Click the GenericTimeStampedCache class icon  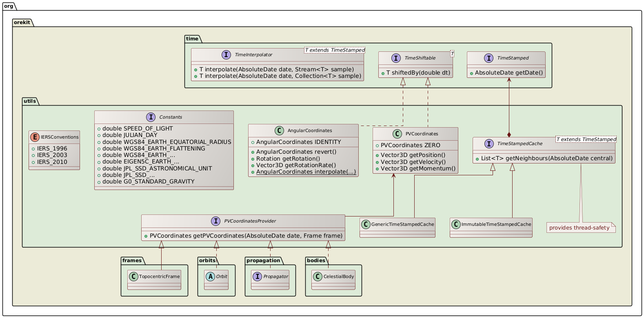click(365, 224)
